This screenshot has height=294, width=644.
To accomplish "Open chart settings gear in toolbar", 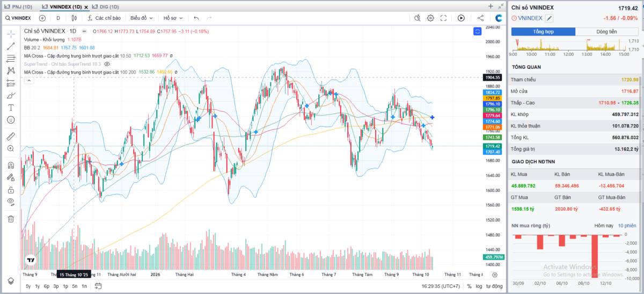I will pyautogui.click(x=430, y=18).
